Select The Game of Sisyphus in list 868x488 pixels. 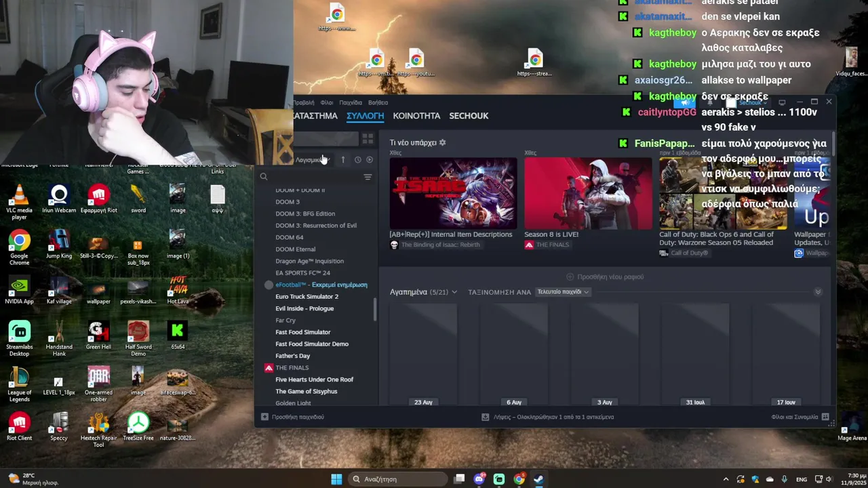tap(306, 391)
